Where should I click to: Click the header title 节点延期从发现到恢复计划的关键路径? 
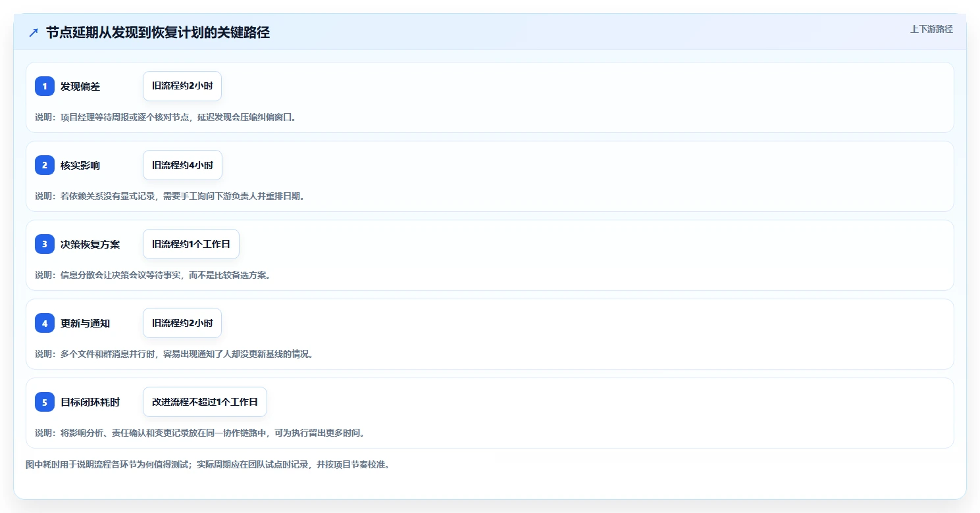158,33
